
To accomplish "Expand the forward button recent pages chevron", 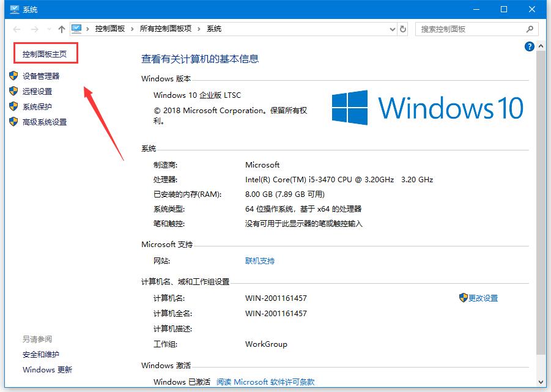I will [48, 29].
